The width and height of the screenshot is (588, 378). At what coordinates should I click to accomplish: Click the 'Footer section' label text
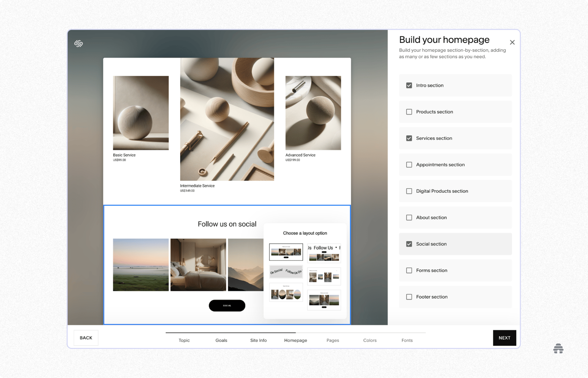pyautogui.click(x=432, y=297)
